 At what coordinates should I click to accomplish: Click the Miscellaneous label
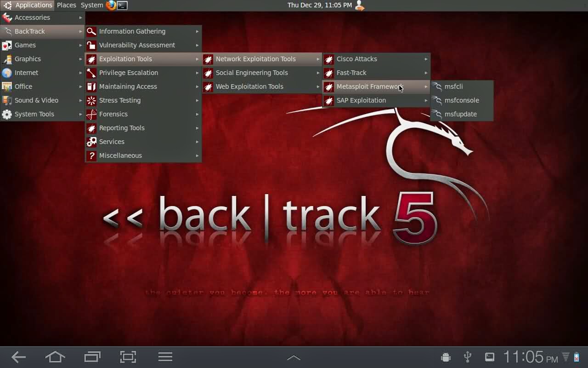[x=120, y=155]
